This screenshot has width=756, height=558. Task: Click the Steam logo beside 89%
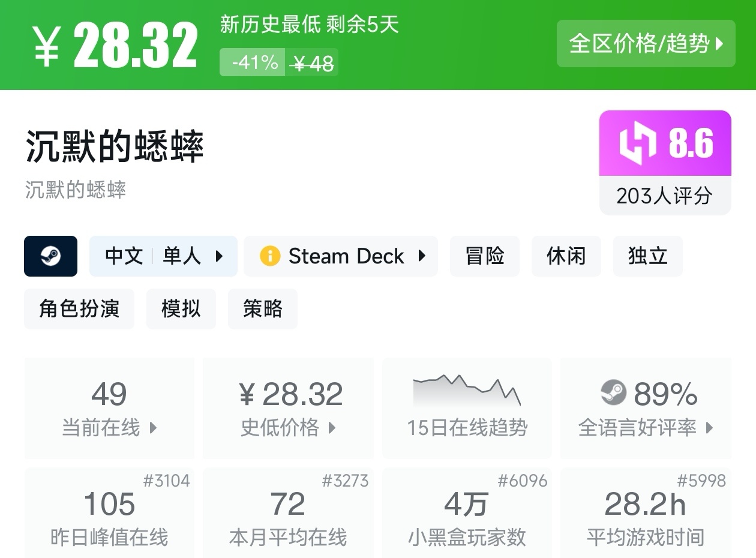pos(613,393)
